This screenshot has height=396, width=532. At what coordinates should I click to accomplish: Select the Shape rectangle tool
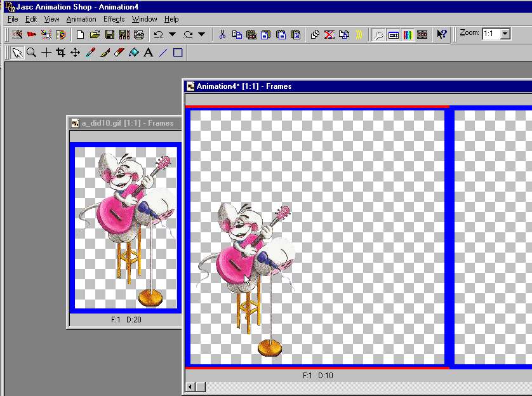[178, 53]
